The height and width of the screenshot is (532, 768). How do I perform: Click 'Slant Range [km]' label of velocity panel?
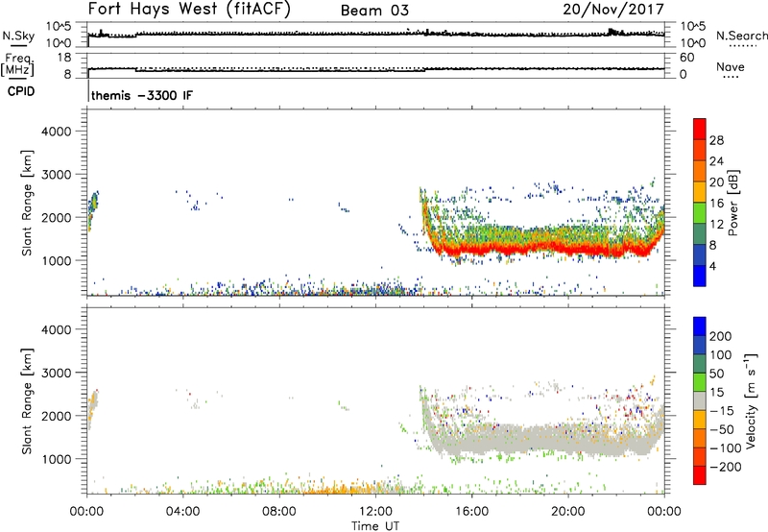27,401
